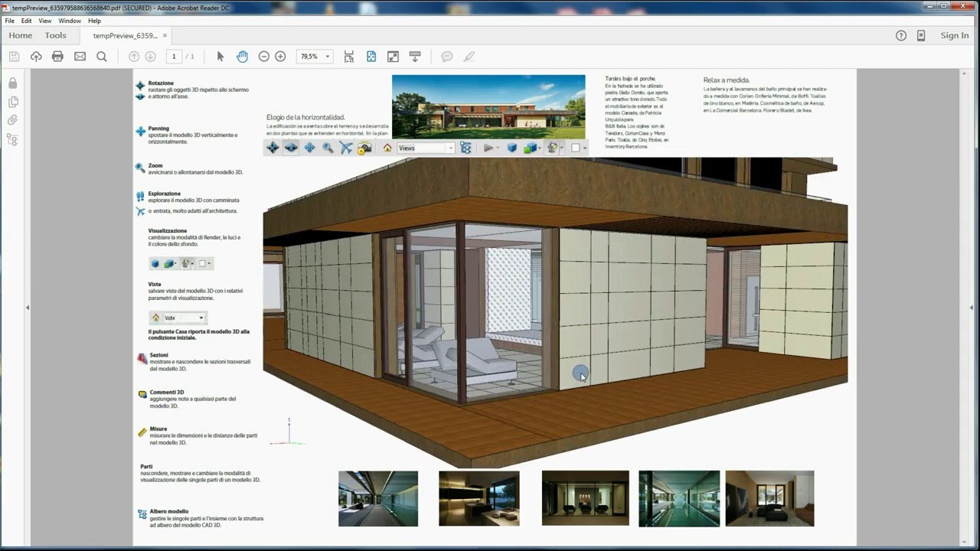Click the third bottom night facade thumbnail
Viewport: 980px width, 551px height.
point(586,498)
